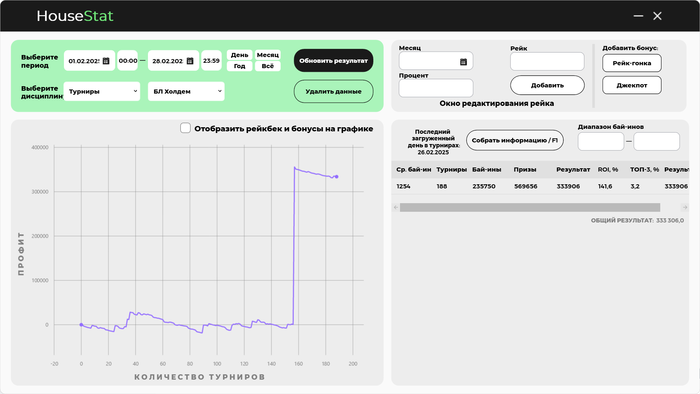Click the start date field 01.02.2025
The image size is (700, 394).
(89, 61)
